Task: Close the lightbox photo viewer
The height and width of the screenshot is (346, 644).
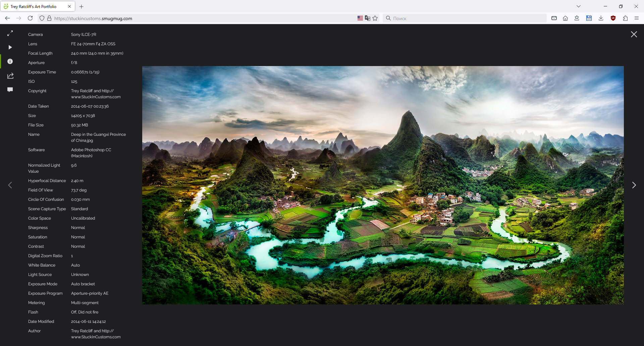Action: pos(634,34)
